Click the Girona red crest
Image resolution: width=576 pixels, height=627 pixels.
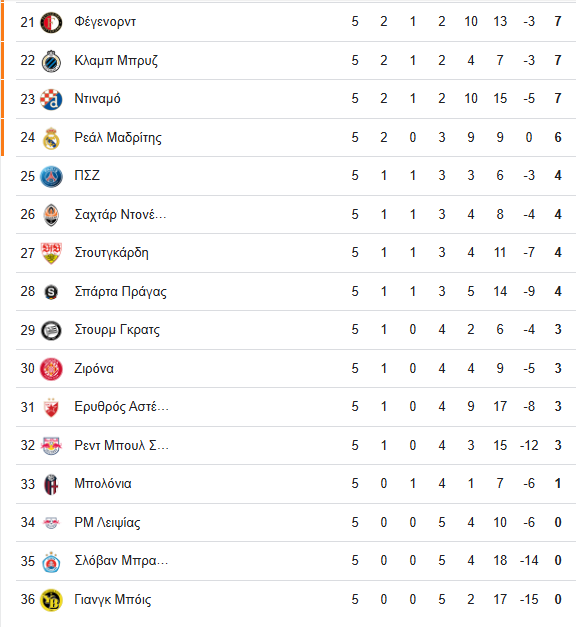click(x=51, y=369)
